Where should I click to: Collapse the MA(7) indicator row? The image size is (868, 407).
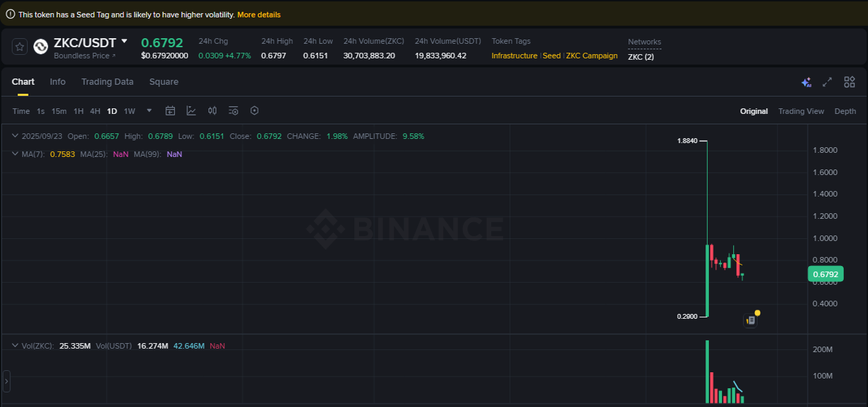point(15,153)
